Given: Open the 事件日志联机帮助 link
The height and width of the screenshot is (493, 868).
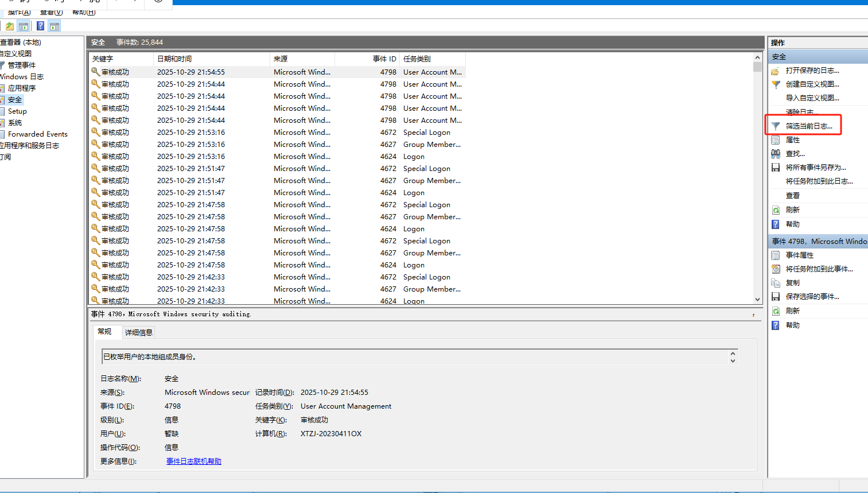Looking at the screenshot, I should click(193, 461).
